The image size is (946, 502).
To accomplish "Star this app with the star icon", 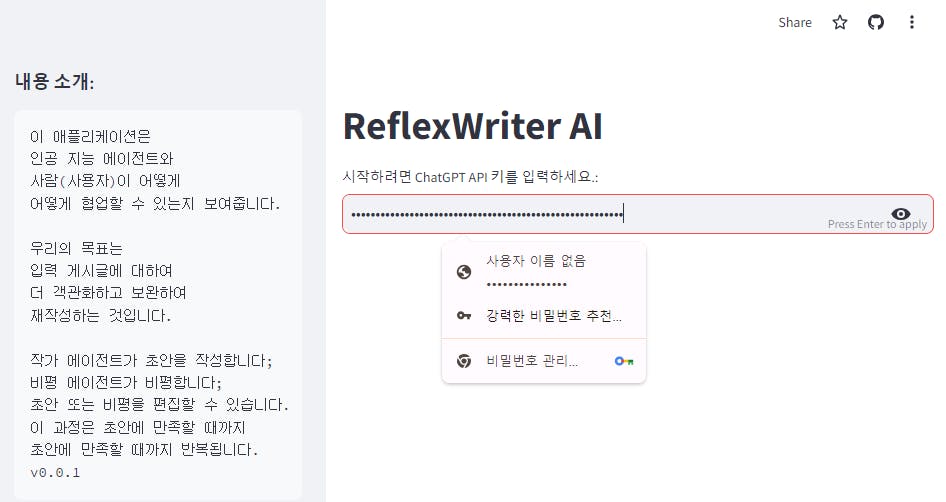I will [x=840, y=22].
